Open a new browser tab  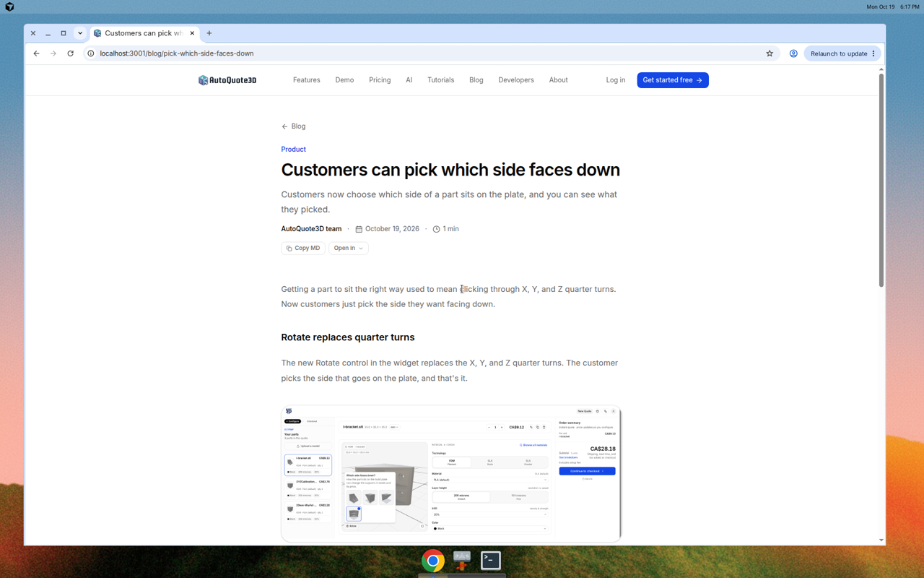(x=209, y=33)
